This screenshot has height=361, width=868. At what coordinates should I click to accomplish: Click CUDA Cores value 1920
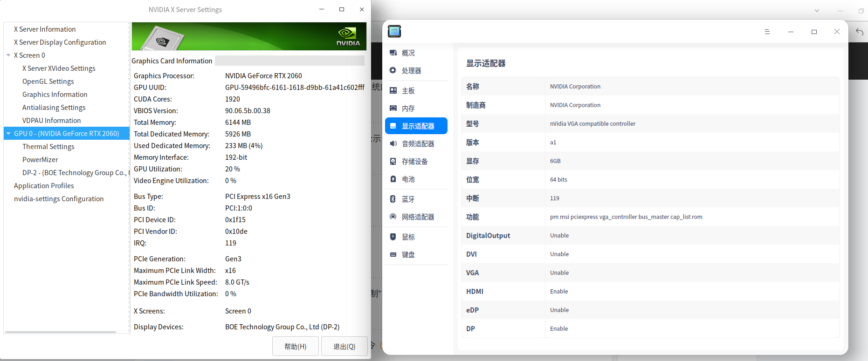(x=233, y=99)
